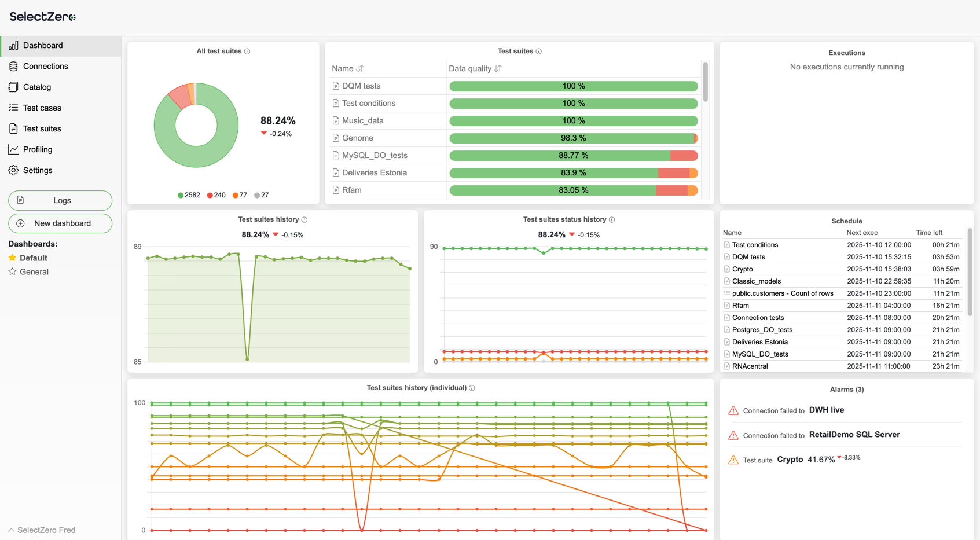Create a New dashboard

(60, 223)
